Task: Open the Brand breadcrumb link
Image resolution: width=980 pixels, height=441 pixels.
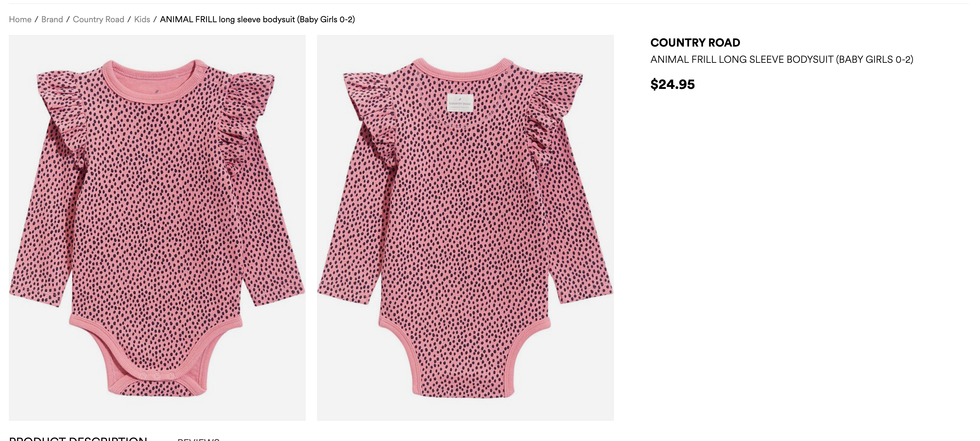Action: pos(52,19)
